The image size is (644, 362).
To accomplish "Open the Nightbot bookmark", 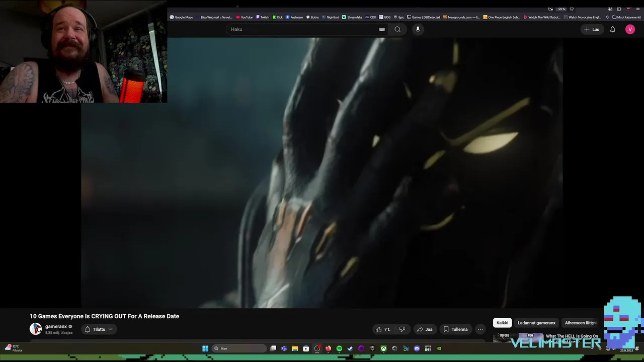I will tap(331, 17).
